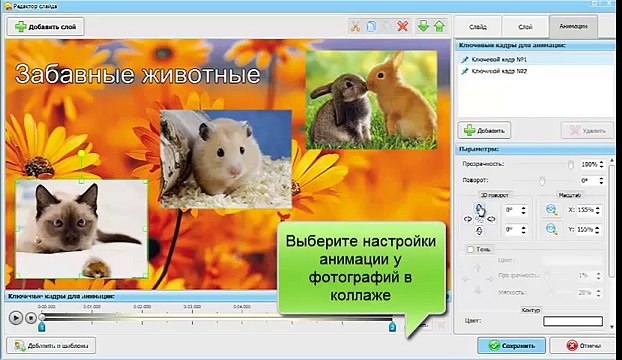This screenshot has width=622, height=360.
Task: Click the timeline playhead knob
Action: (42, 317)
